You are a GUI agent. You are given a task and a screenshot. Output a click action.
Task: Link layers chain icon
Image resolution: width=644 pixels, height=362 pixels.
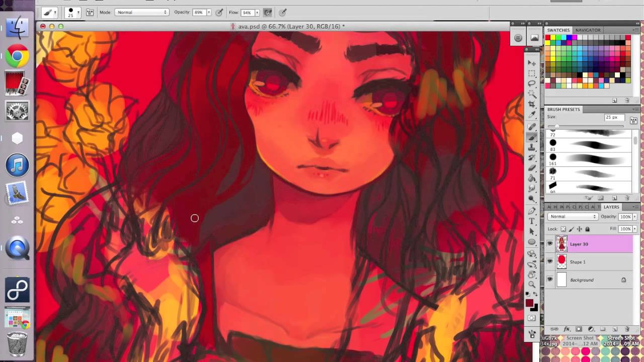point(554,329)
